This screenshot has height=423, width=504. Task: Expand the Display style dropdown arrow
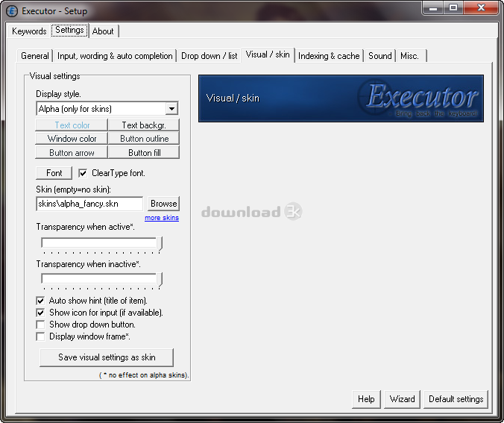point(171,109)
